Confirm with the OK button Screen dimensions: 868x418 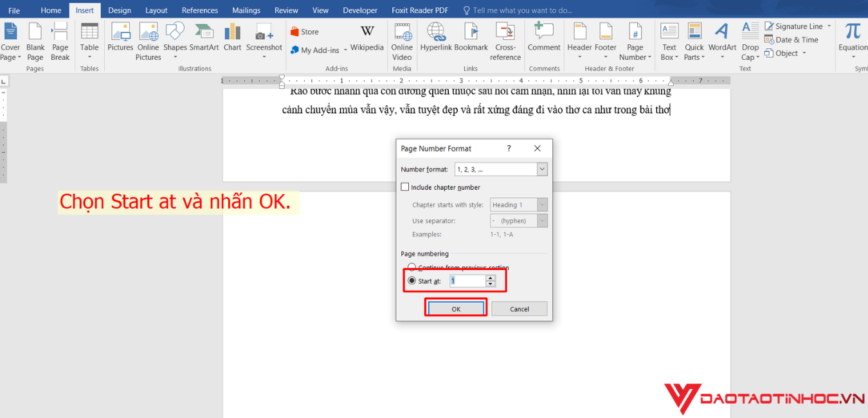click(456, 309)
